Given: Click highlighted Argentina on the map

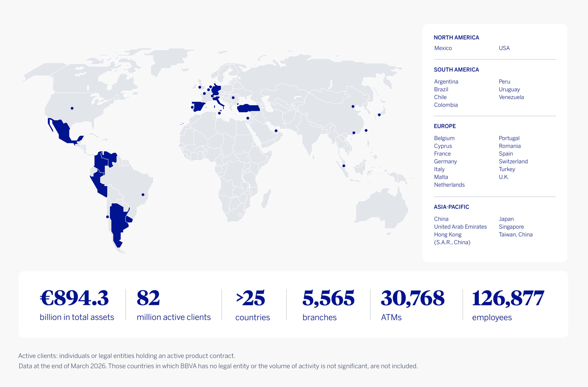Looking at the screenshot, I should click(x=117, y=220).
